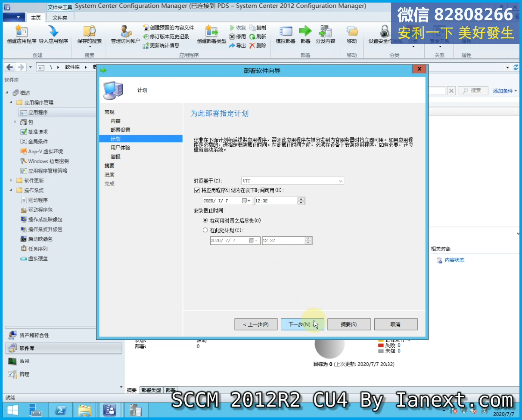Click the clear search X button
The height and width of the screenshot is (420, 522).
[451, 90]
